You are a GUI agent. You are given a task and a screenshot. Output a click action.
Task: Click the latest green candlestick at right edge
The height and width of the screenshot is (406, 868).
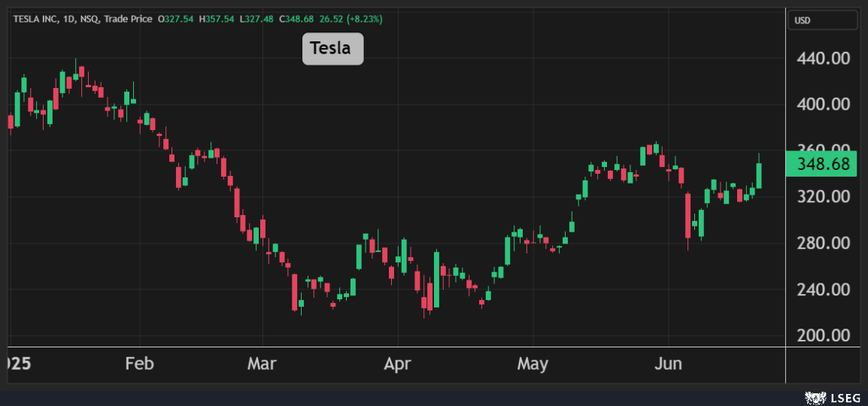point(759,175)
